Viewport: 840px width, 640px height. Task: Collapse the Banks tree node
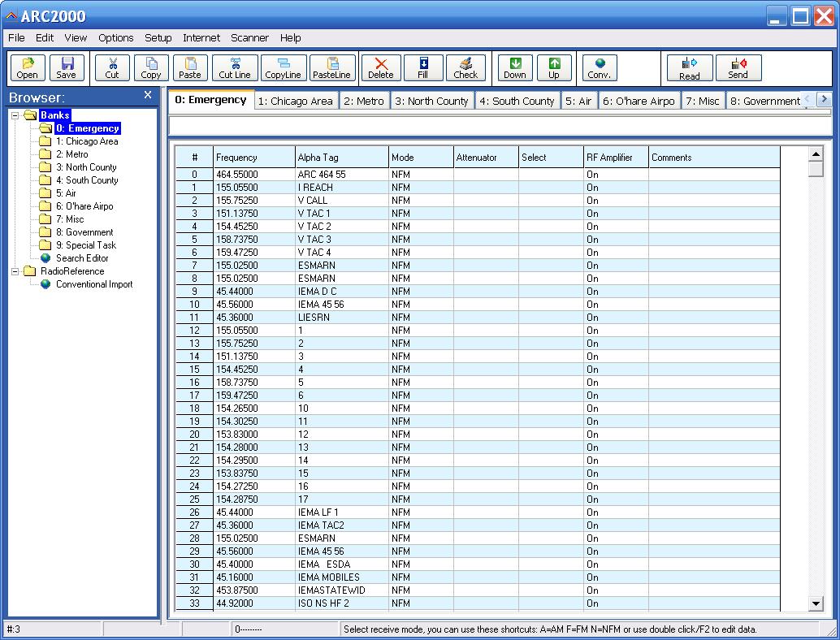15,115
